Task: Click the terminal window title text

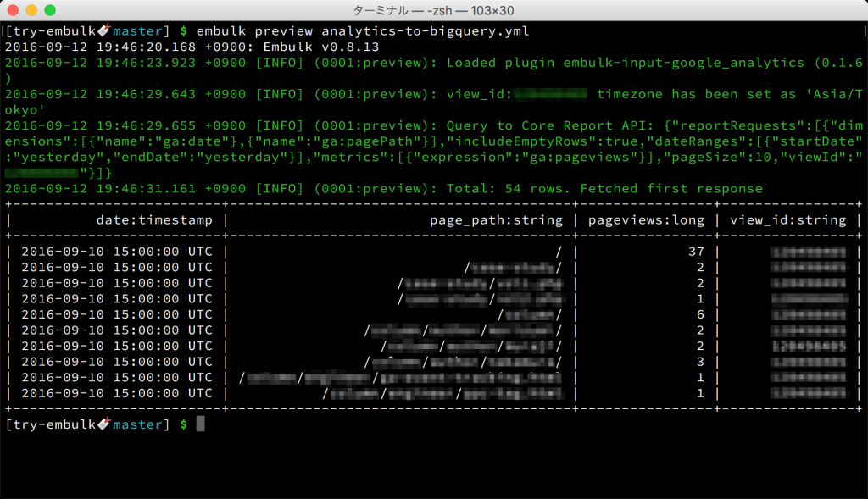Action: (433, 11)
